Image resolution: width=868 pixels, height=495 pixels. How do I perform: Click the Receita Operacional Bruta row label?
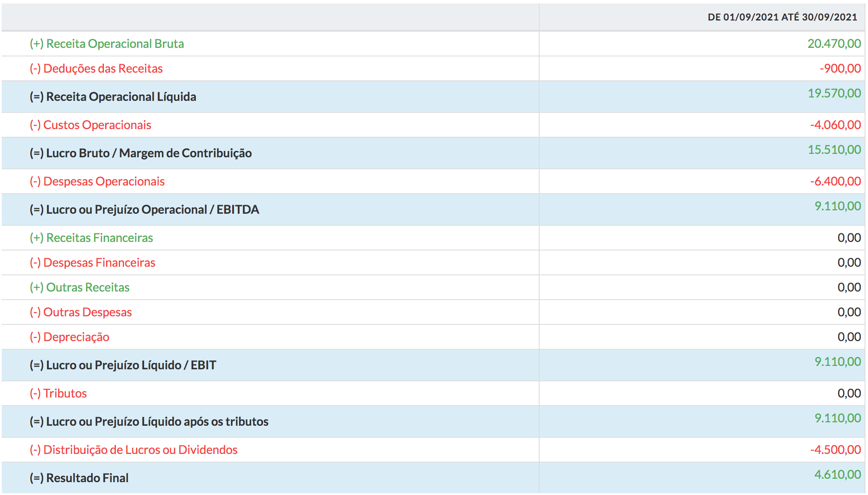point(106,44)
